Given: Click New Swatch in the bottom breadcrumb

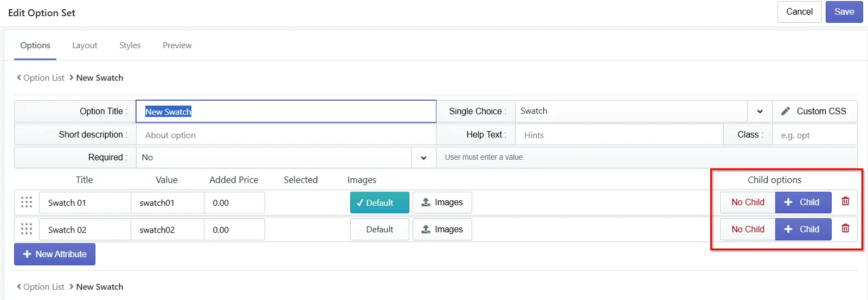Looking at the screenshot, I should click(x=100, y=287).
